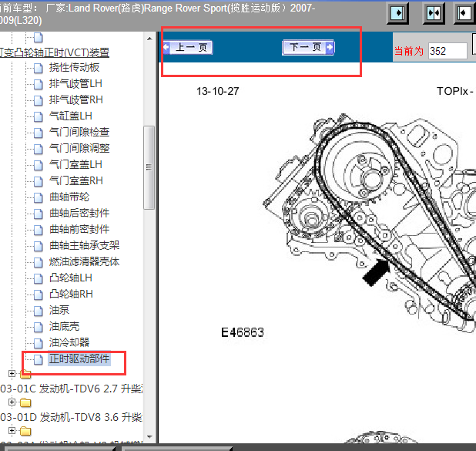
Task: Expand the folder above 03-01D 发动机-TDV8
Action: tap(12, 402)
